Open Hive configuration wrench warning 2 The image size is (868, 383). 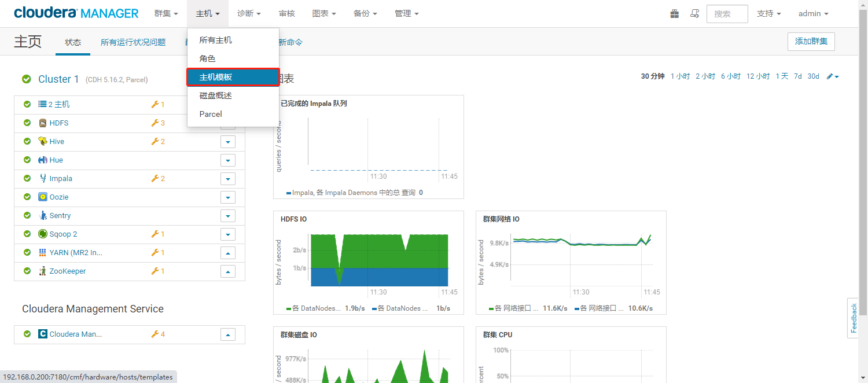(x=158, y=141)
